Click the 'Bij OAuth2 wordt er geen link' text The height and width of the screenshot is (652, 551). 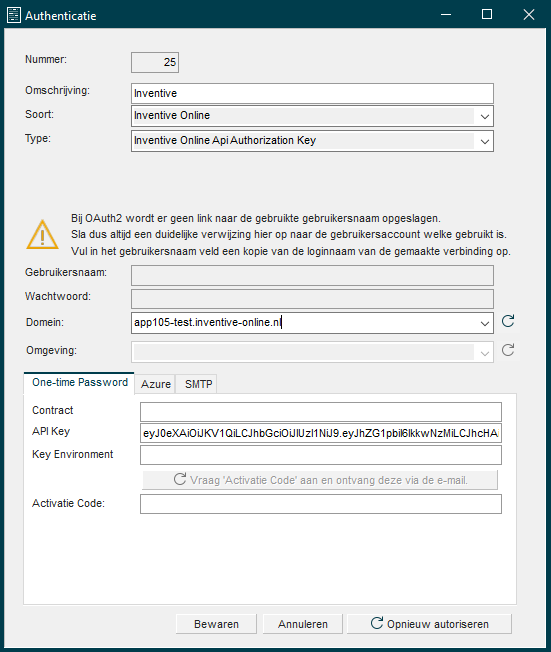[x=256, y=218]
